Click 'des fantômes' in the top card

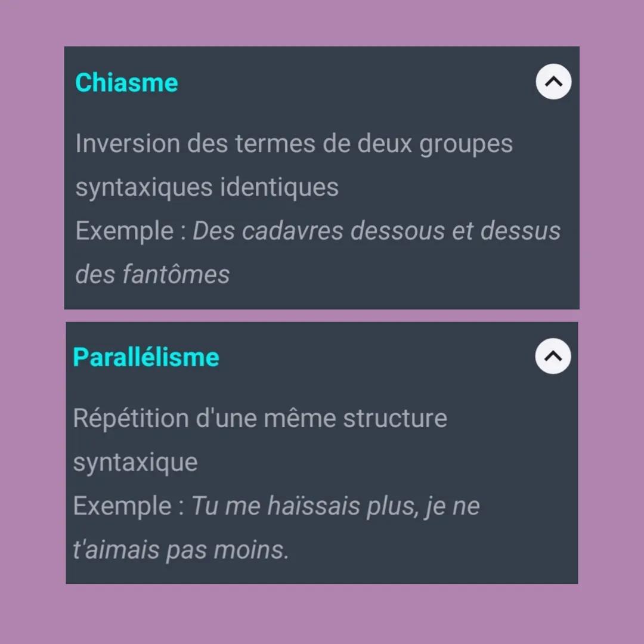[153, 274]
